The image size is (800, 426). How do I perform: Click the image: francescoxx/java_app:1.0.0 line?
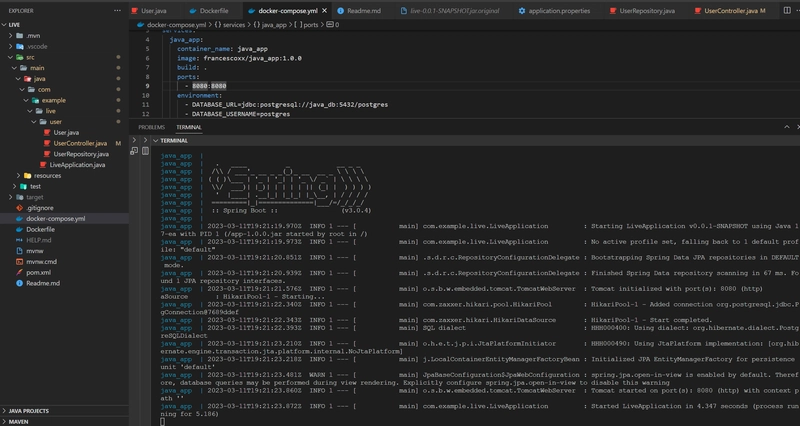(x=239, y=58)
